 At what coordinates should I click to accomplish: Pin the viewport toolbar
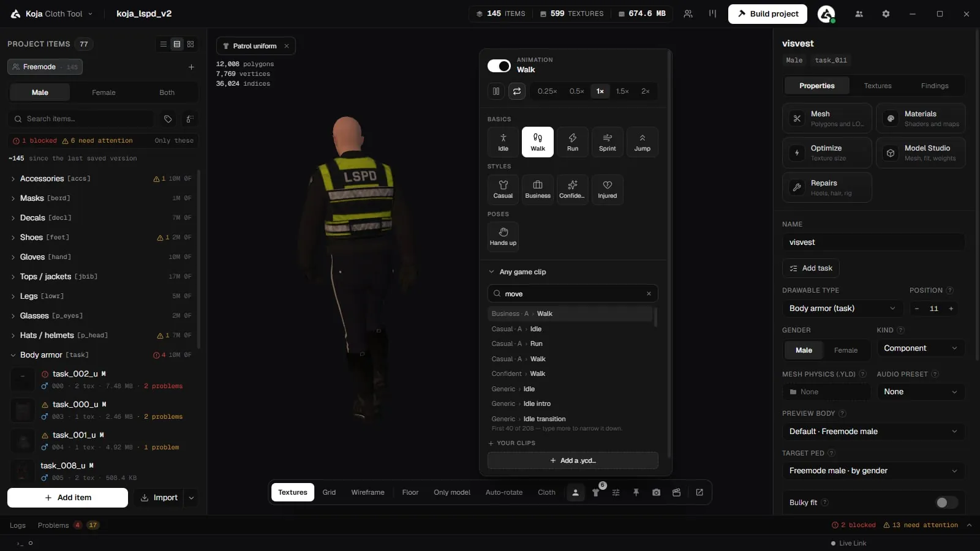click(x=636, y=492)
